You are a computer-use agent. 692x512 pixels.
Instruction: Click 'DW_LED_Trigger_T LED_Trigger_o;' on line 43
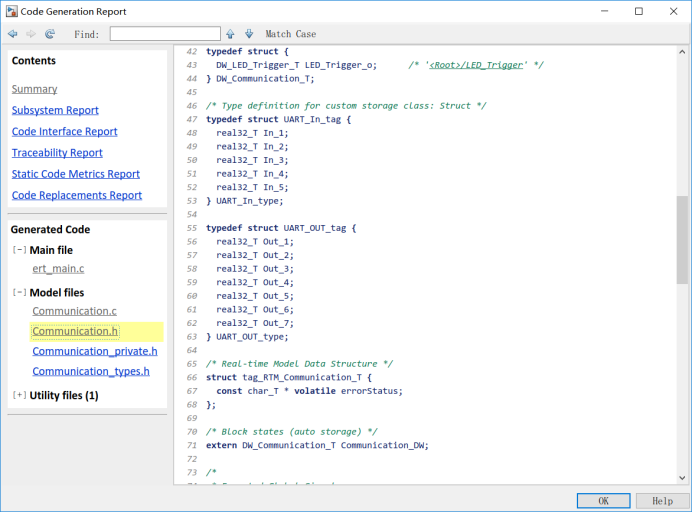pyautogui.click(x=297, y=65)
